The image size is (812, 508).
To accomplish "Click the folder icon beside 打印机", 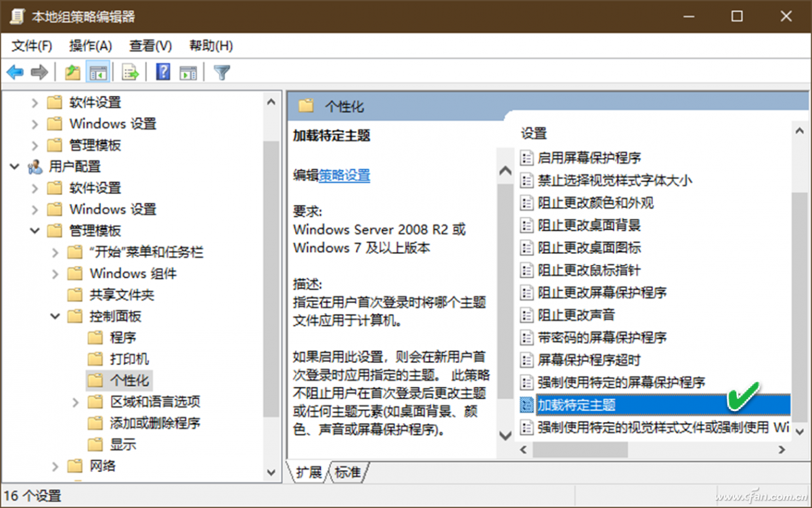I will [x=95, y=358].
